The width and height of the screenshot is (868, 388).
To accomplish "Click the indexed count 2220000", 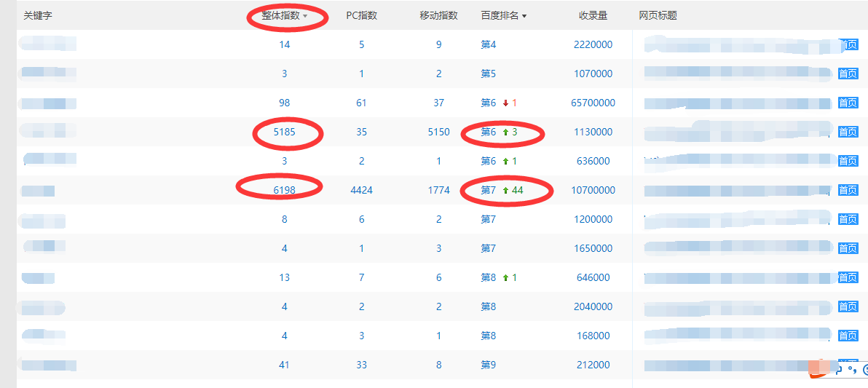I will click(593, 45).
